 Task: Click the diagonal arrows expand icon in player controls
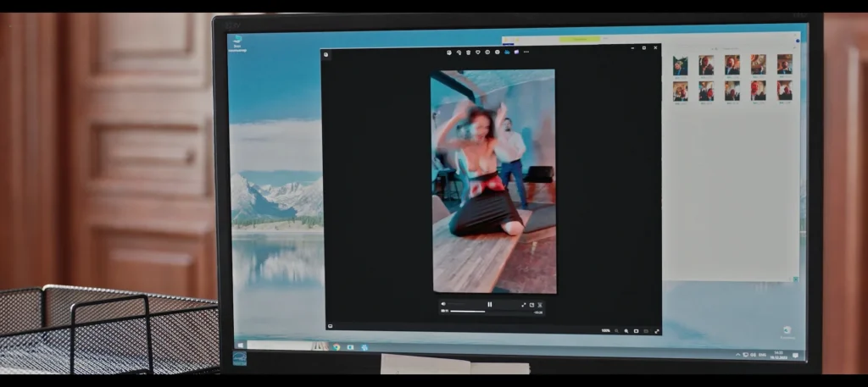(x=523, y=305)
